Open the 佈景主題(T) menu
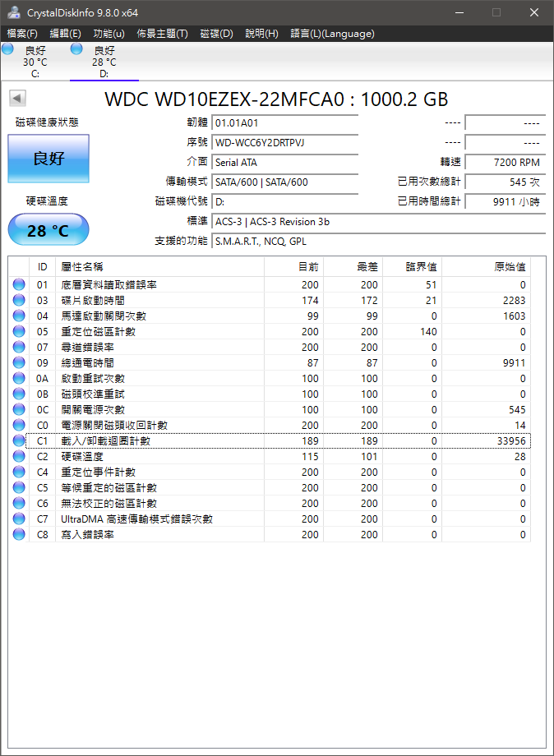Image resolution: width=554 pixels, height=756 pixels. pyautogui.click(x=162, y=33)
